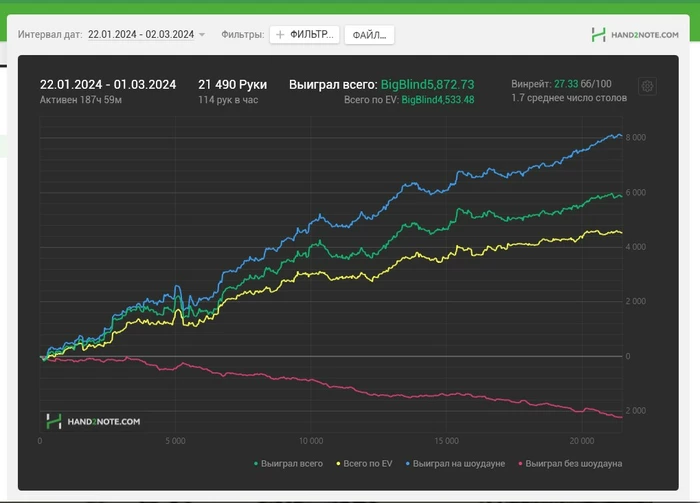700x503 pixels.
Task: Click the 5 000 x-axis label
Action: (175, 441)
